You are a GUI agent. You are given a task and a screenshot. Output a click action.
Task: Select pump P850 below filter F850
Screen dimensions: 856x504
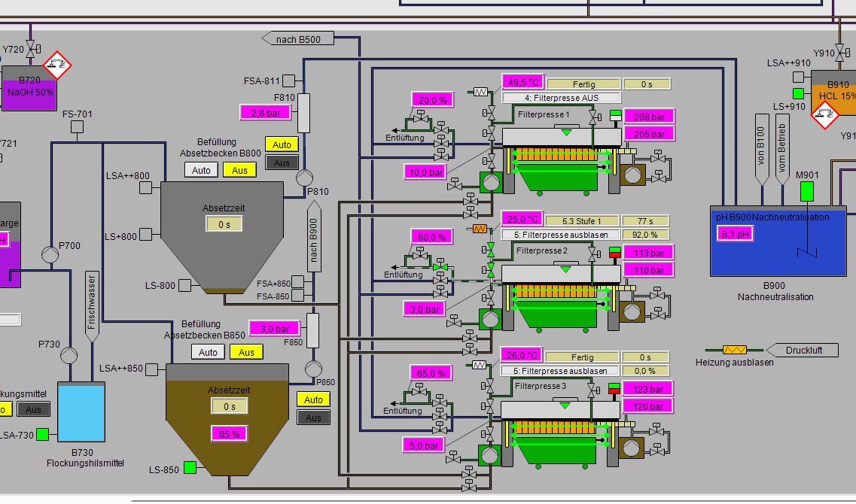(312, 369)
